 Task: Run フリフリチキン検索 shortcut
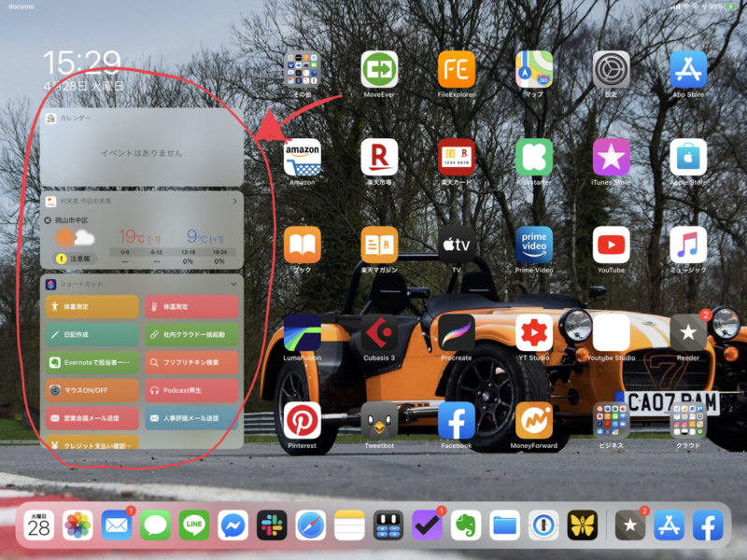191,362
